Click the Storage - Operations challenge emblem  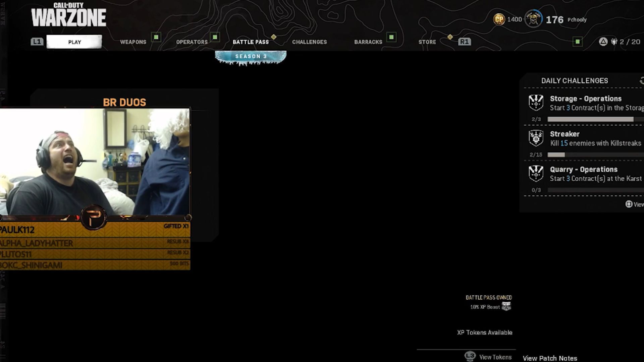pyautogui.click(x=536, y=103)
